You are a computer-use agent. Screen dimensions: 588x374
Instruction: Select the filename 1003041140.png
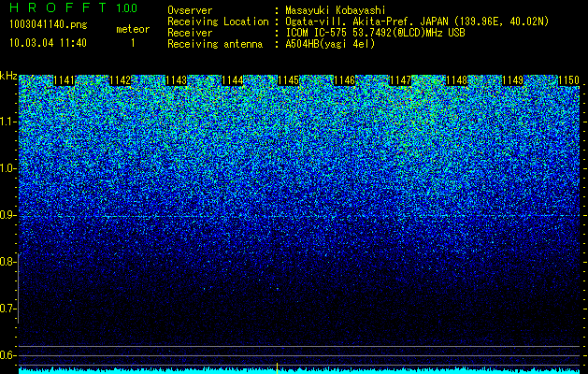pyautogui.click(x=49, y=24)
